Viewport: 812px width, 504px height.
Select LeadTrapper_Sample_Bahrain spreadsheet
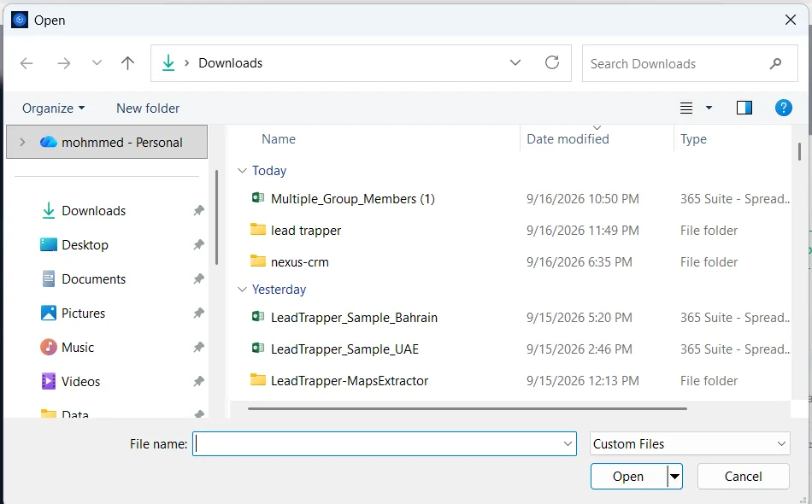[x=354, y=317]
